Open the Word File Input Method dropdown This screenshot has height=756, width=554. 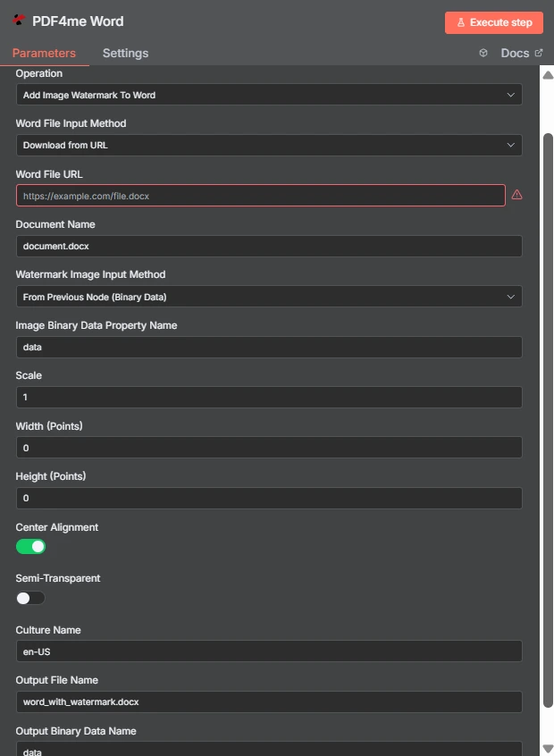(269, 145)
